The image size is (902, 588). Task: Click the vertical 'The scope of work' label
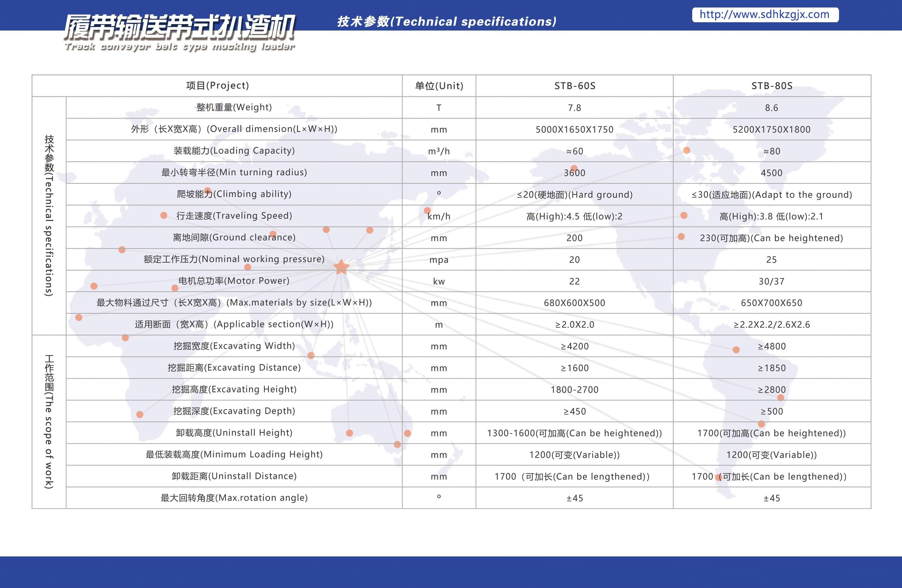49,421
